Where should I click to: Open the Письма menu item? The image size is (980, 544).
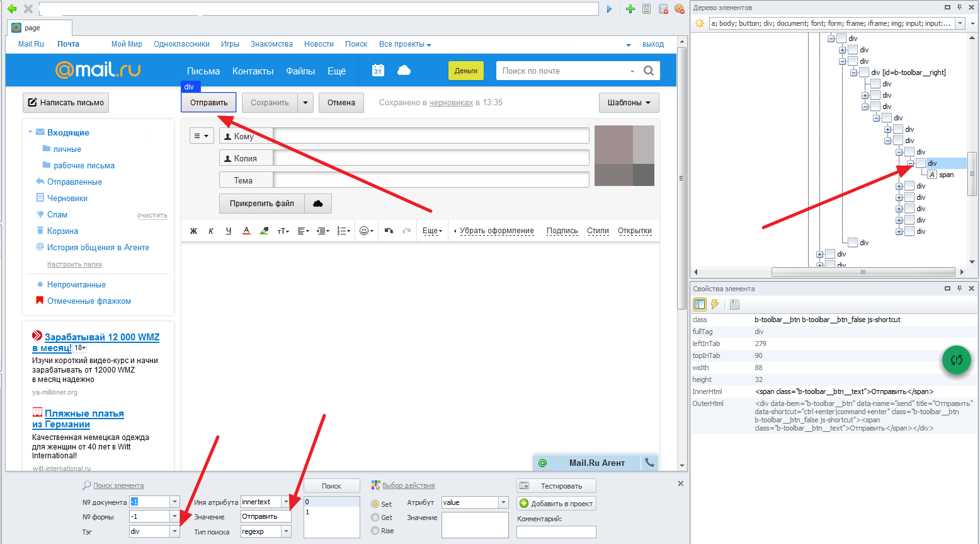click(x=203, y=71)
